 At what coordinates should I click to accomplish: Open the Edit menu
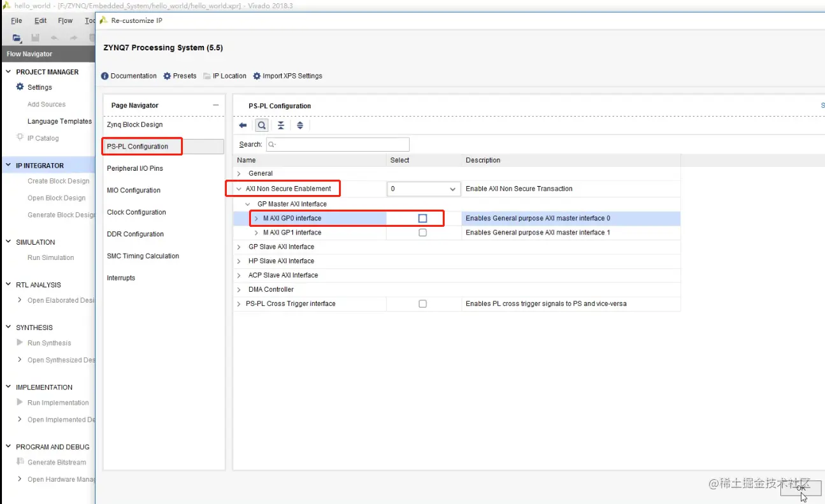click(x=41, y=21)
